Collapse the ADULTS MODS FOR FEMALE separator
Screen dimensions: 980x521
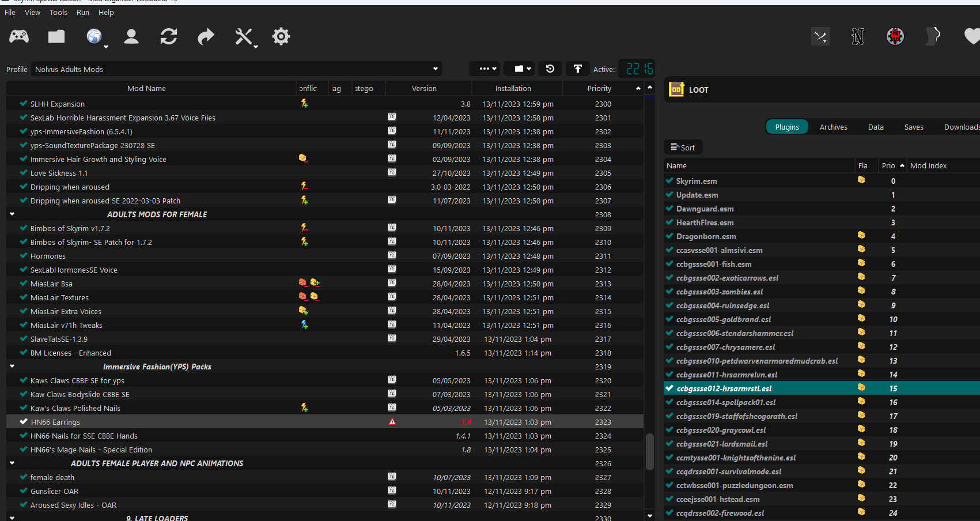(12, 214)
